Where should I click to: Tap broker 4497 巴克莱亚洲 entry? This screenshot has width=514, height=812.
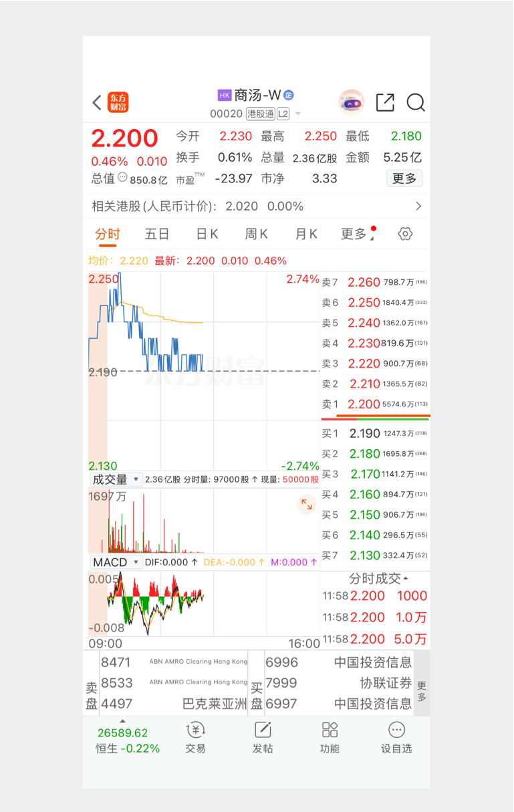[174, 704]
